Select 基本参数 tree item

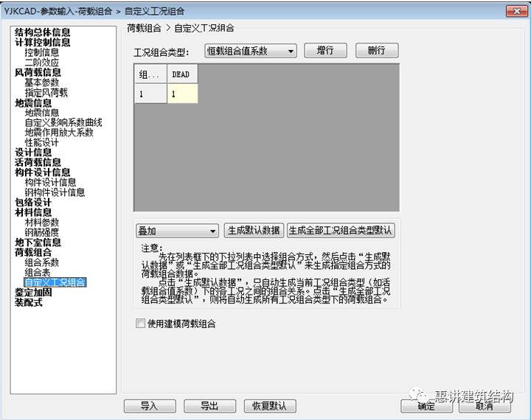(x=41, y=83)
